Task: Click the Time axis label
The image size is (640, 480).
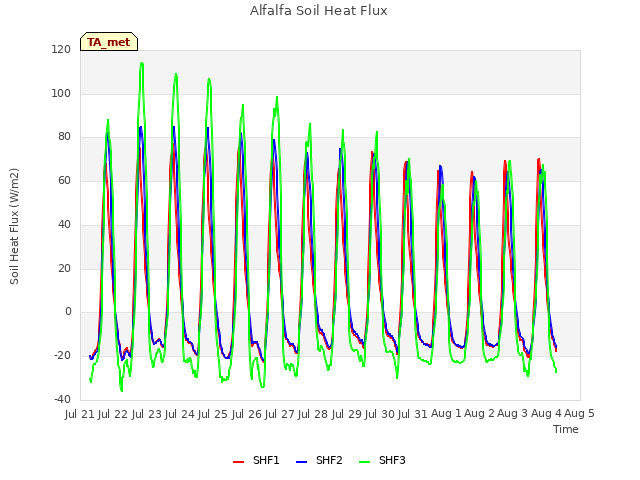Action: click(566, 429)
